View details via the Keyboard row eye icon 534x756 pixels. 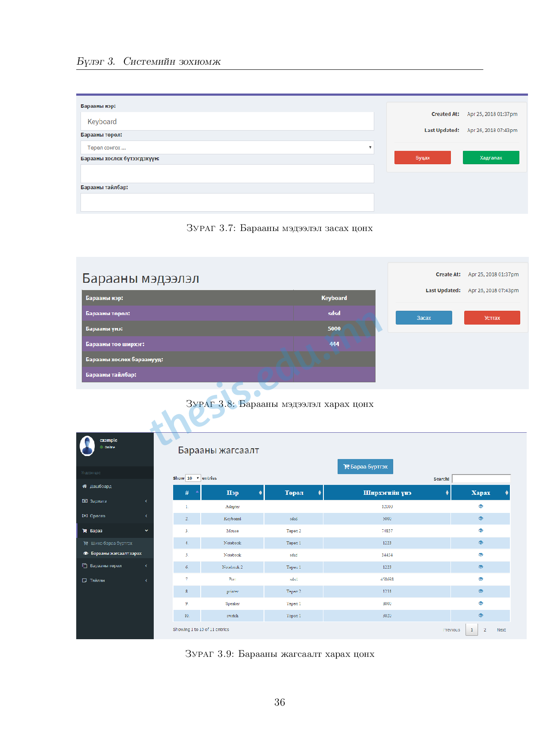[x=481, y=519]
